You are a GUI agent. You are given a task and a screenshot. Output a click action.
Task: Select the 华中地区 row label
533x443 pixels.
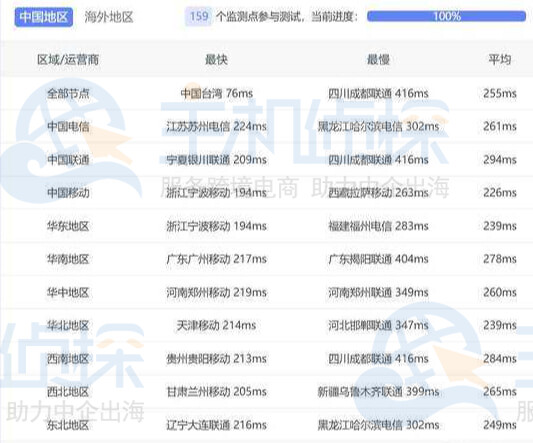[x=68, y=292]
